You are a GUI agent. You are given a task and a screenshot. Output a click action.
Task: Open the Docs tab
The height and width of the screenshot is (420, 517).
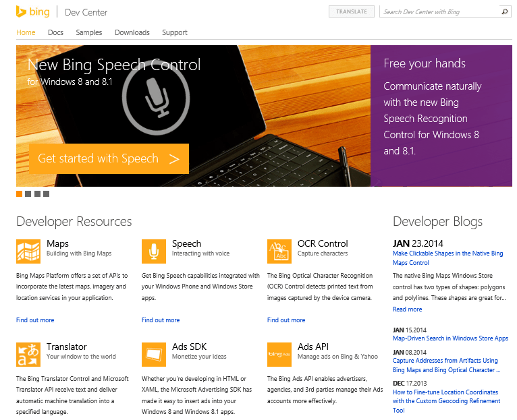tap(55, 32)
